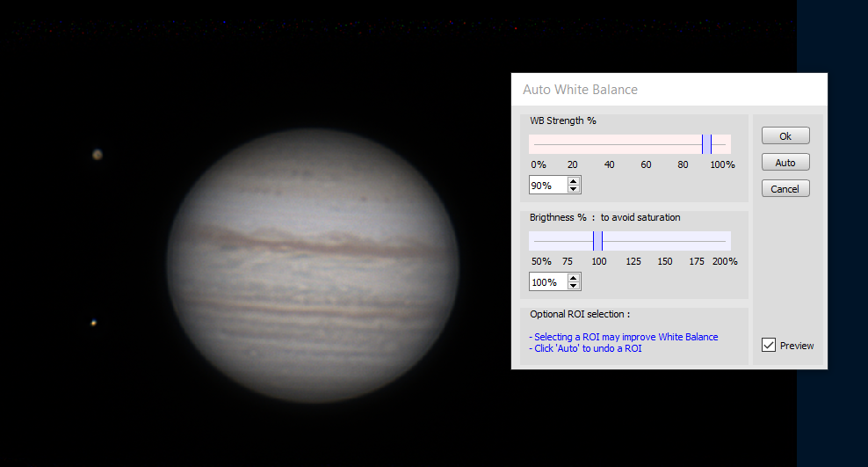Focus the 100% Brightness value field
Image resolution: width=868 pixels, height=467 pixels.
pyautogui.click(x=548, y=282)
